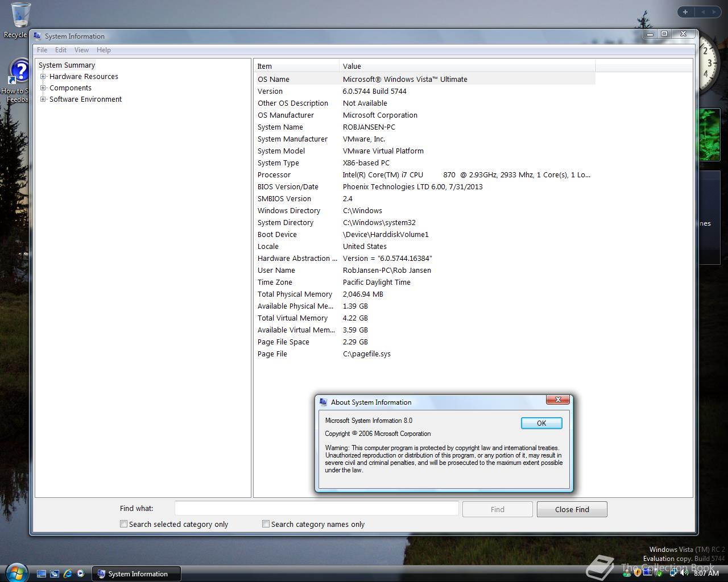Select the Windows Directory row
728x582 pixels.
(425, 210)
